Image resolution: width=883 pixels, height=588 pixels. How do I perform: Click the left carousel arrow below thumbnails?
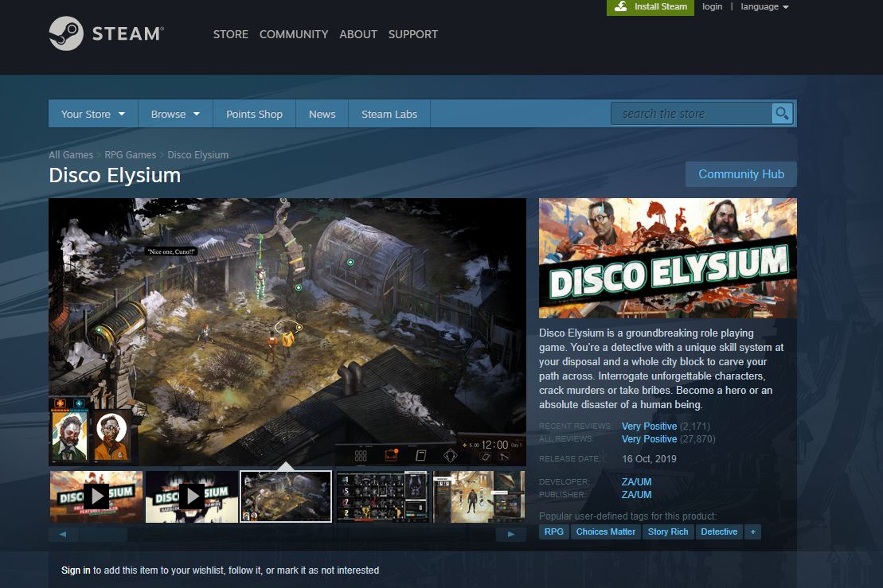[x=62, y=534]
